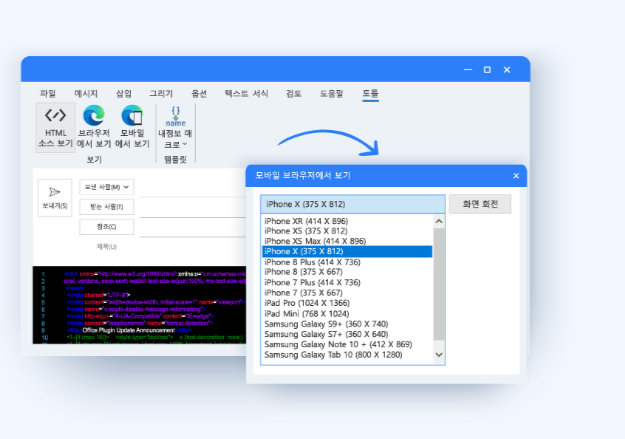Select iPad Pro (1024 X 1366)
The image size is (625, 439).
click(x=307, y=303)
